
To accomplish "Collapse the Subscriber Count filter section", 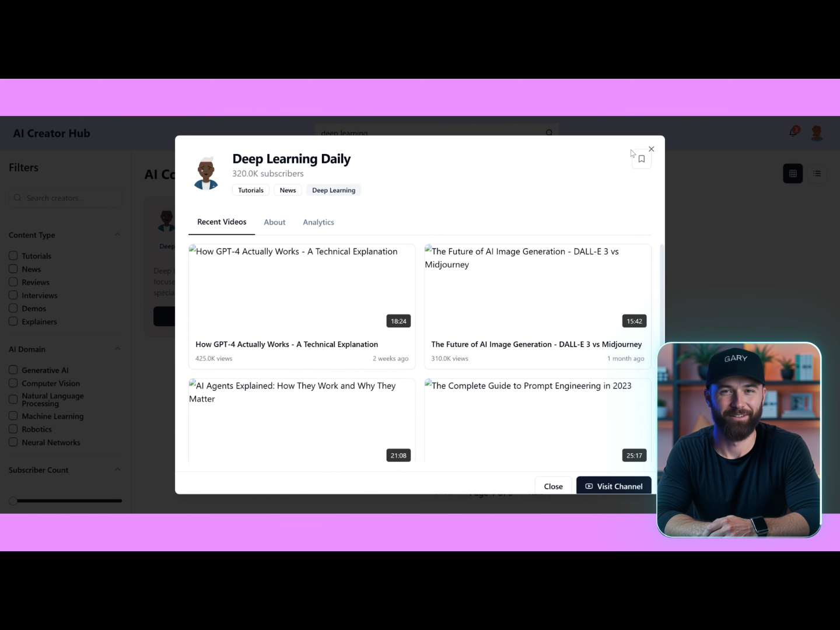I will 117,470.
